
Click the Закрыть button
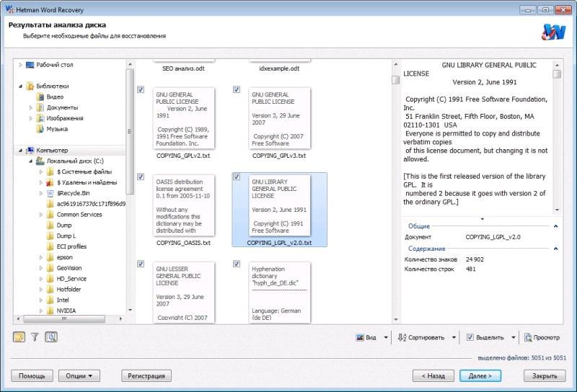[x=545, y=376]
